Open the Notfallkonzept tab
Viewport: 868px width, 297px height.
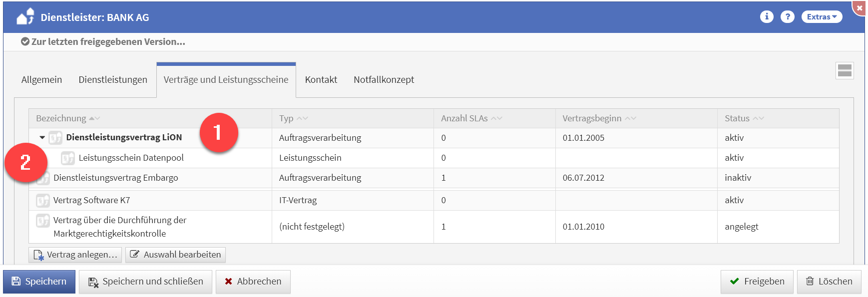point(384,80)
